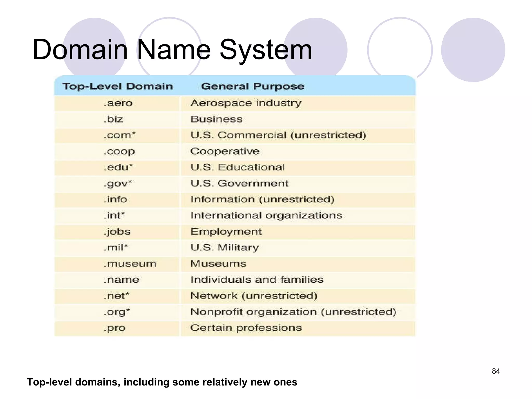Click the slide number 84

click(496, 371)
